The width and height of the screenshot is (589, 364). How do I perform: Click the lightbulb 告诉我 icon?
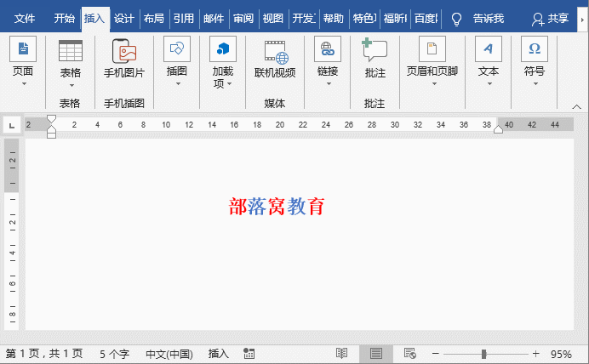point(456,19)
